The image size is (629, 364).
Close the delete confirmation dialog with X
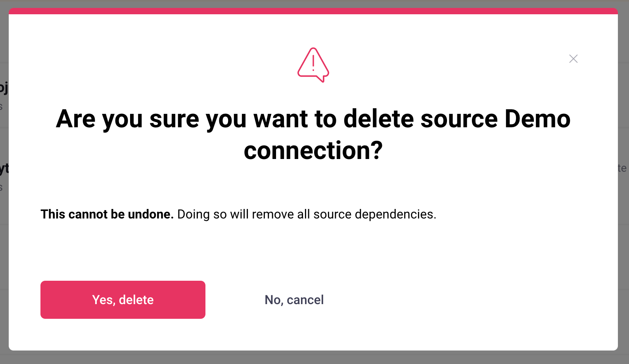573,59
